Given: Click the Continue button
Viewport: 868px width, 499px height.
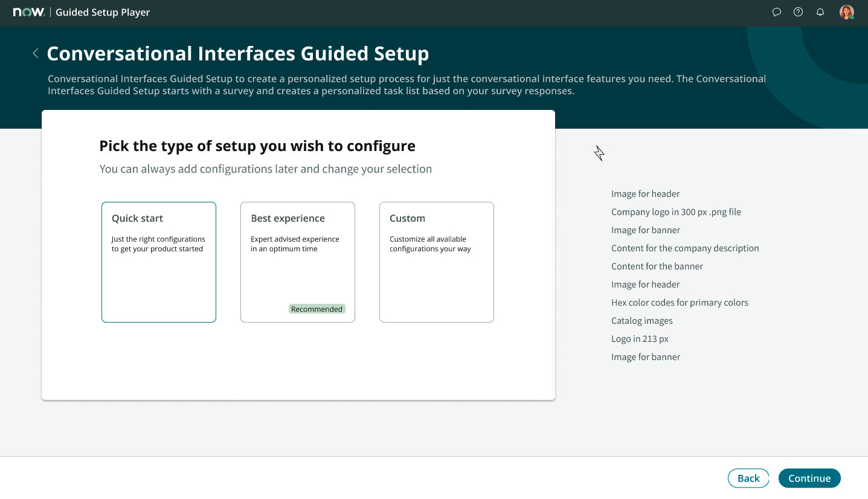Looking at the screenshot, I should click(809, 478).
